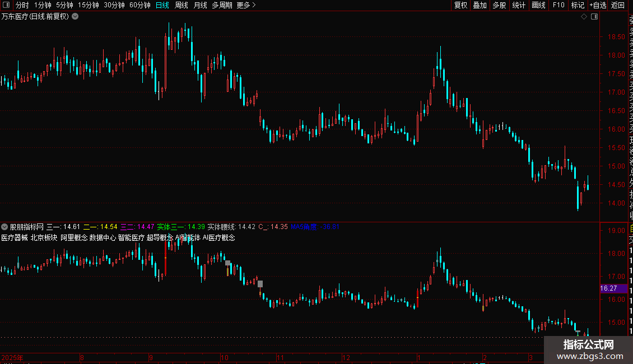Viewport: 633px width, 364px height.
Task: Click the magenta 三二: 14.47 value
Action: click(x=137, y=227)
